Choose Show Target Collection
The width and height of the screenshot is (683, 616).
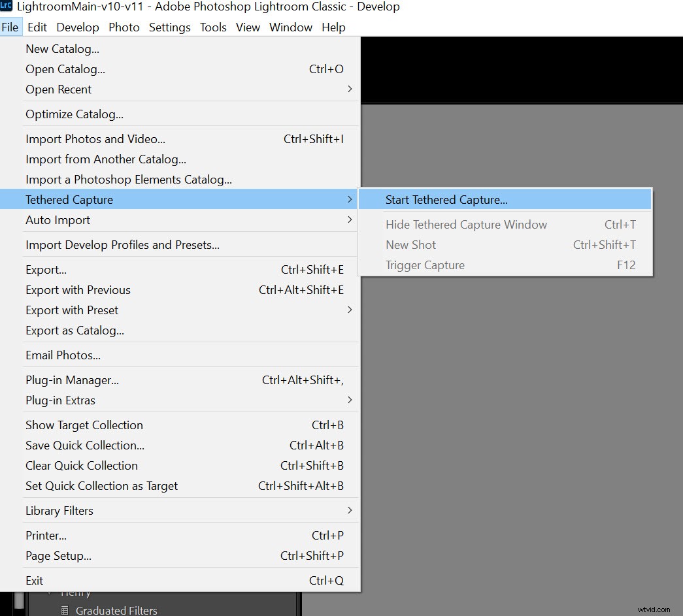[x=180, y=425]
